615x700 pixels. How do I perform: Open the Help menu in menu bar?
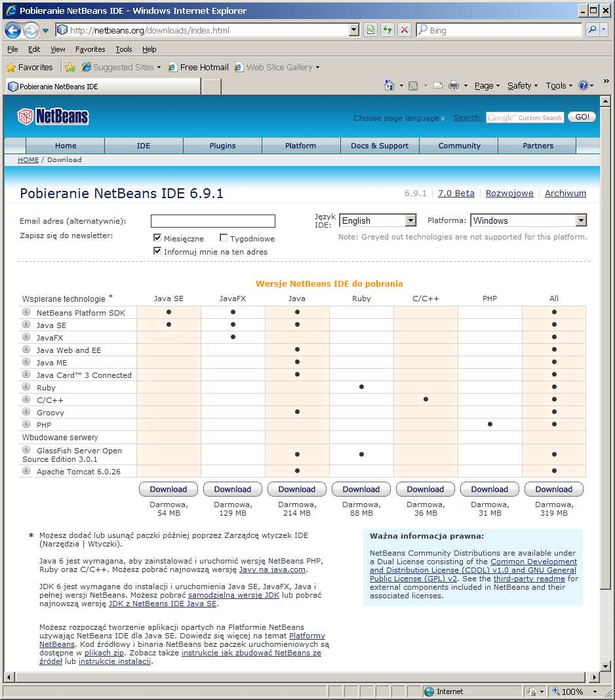[149, 49]
